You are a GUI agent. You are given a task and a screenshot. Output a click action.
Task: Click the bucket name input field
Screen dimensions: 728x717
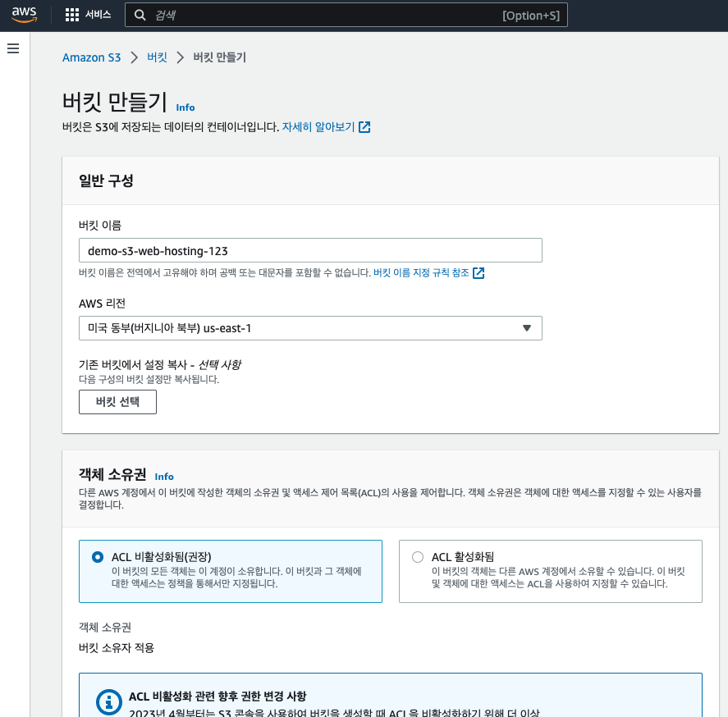tap(310, 250)
